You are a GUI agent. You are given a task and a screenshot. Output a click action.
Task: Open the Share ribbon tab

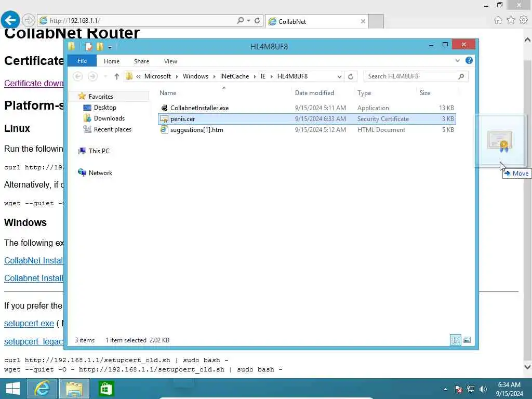pos(141,61)
